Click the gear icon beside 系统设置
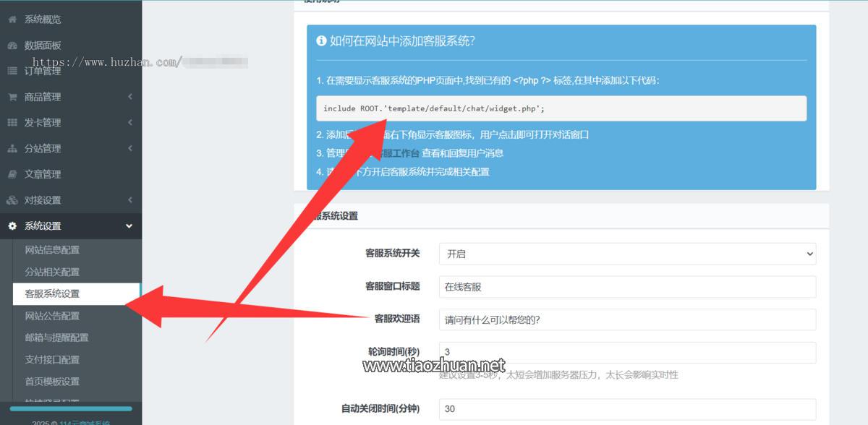 (x=12, y=226)
